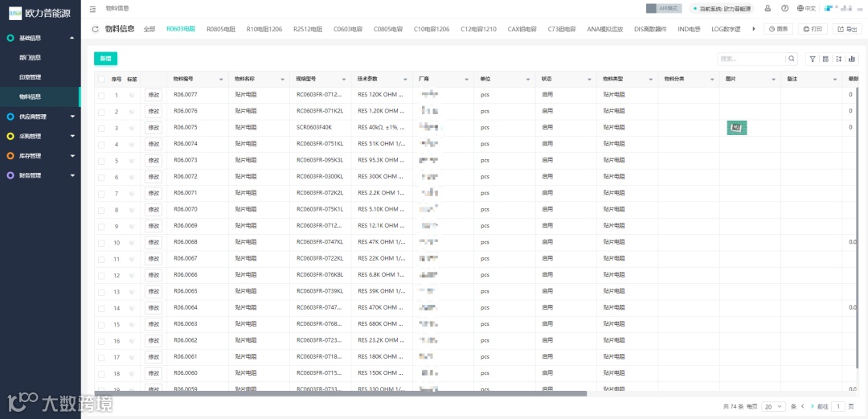The width and height of the screenshot is (868, 419).
Task: Switch to the R0805电阻 tab
Action: click(221, 30)
